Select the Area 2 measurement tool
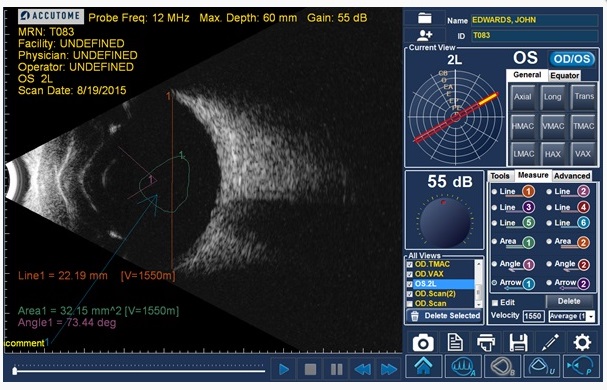The width and height of the screenshot is (607, 390). point(568,242)
